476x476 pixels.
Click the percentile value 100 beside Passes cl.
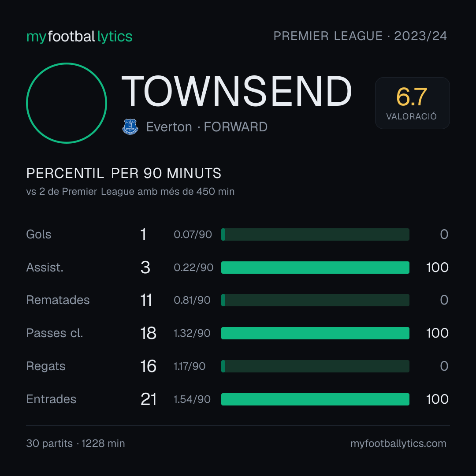pyautogui.click(x=437, y=333)
